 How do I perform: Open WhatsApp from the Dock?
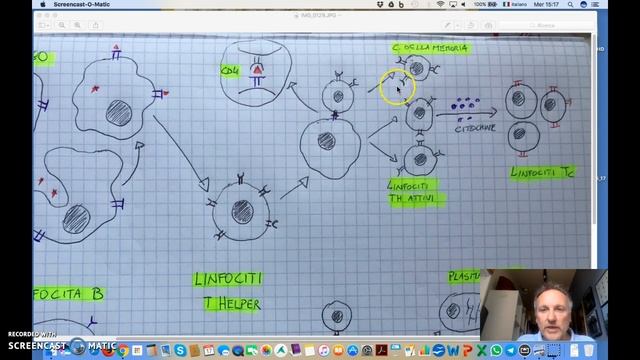[496, 350]
